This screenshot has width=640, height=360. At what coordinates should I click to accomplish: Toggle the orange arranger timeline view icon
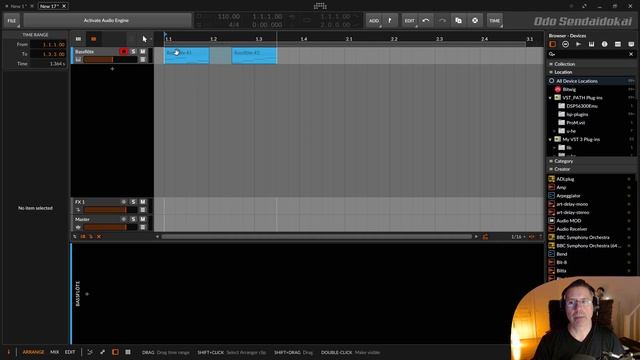(x=93, y=39)
